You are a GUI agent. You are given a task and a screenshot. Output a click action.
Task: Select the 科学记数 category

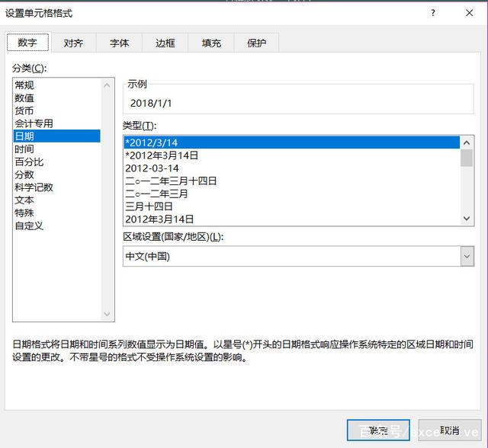coord(56,187)
